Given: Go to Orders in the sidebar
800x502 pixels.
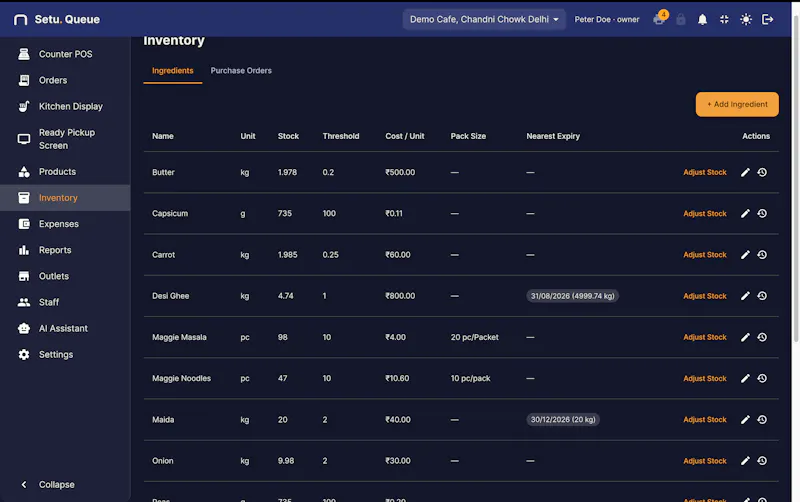Looking at the screenshot, I should (65, 80).
